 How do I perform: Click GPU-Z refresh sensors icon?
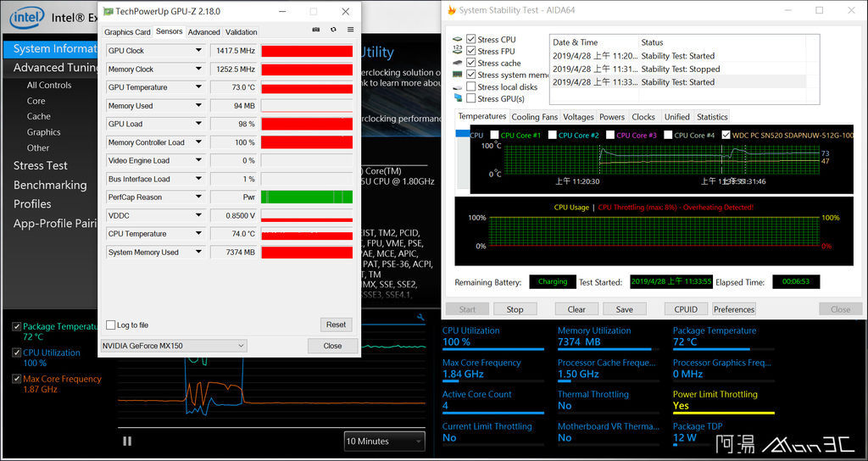[x=333, y=30]
